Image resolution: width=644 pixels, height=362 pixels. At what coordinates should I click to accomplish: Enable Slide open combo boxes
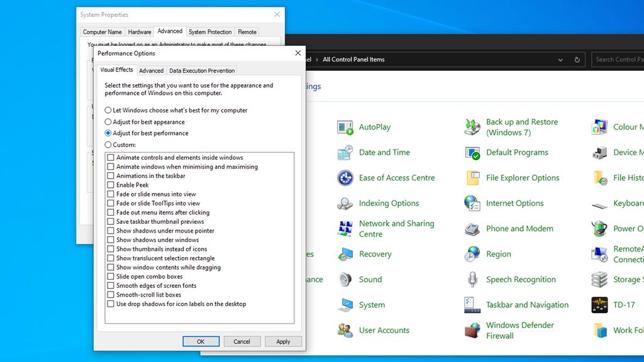pos(111,277)
